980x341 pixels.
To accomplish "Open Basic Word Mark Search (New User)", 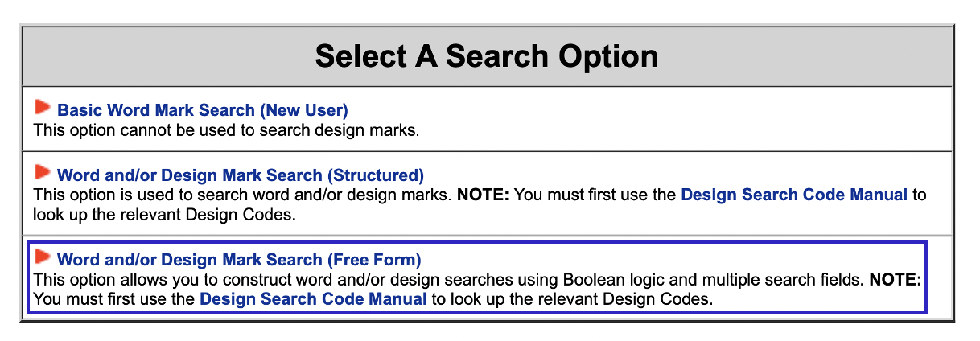I will 202,109.
